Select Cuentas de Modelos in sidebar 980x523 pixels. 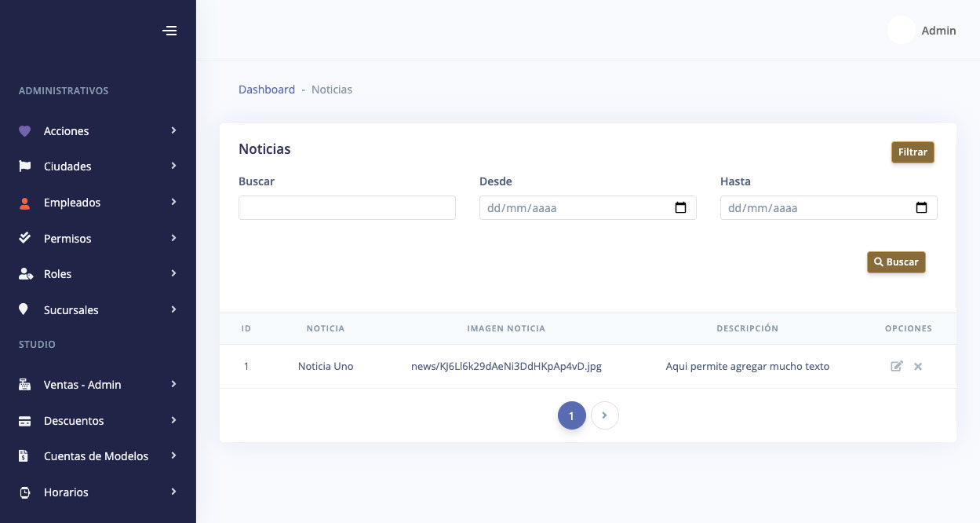tap(96, 456)
